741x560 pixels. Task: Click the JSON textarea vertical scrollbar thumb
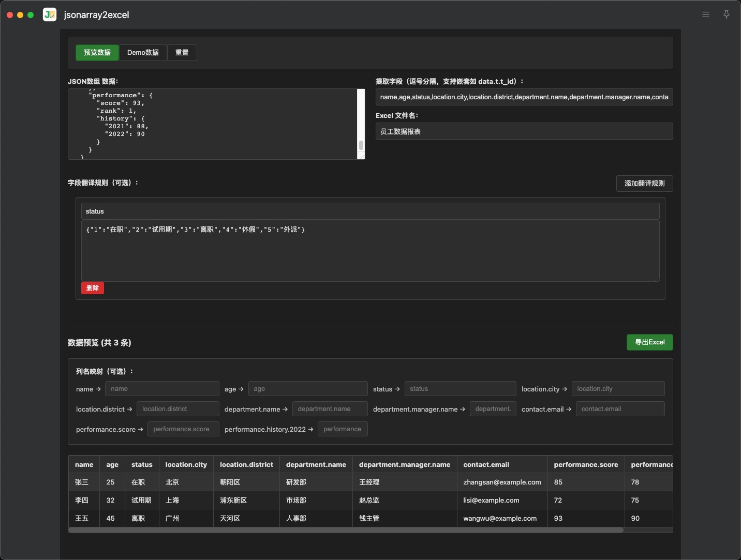click(x=361, y=145)
